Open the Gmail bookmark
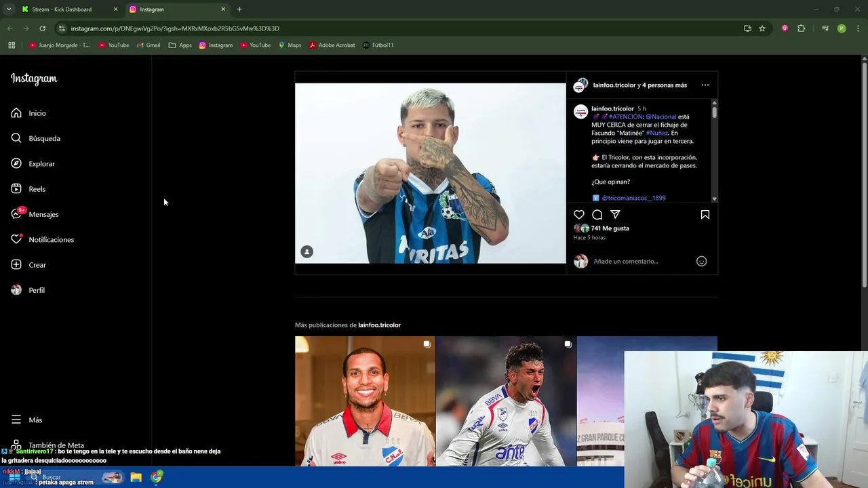The width and height of the screenshot is (868, 488). (x=149, y=45)
